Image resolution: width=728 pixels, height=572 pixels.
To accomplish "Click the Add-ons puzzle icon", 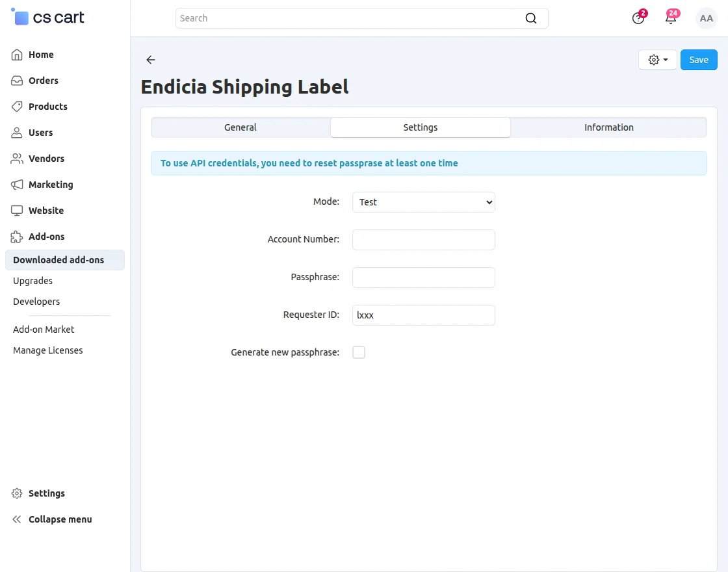I will [x=17, y=237].
